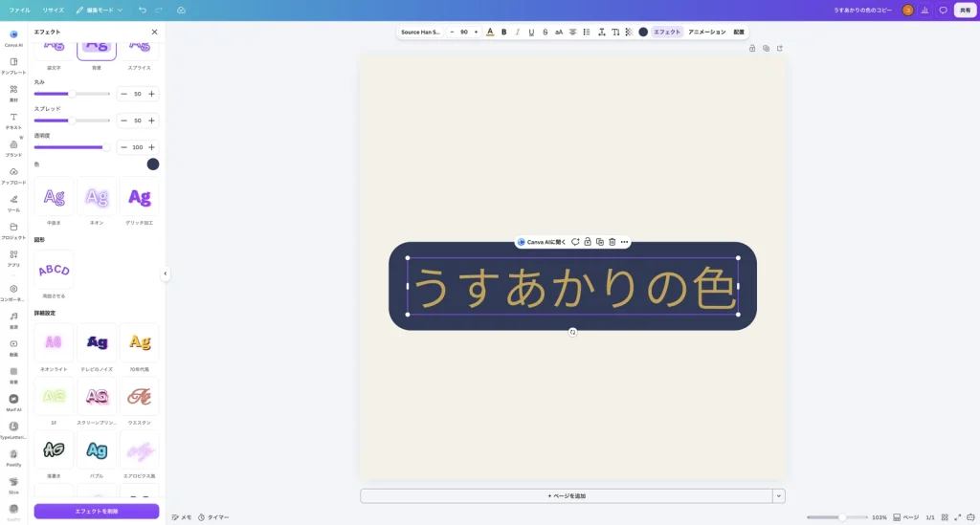The width and height of the screenshot is (980, 525).
Task: Increase 透明度 value with plus button
Action: pyautogui.click(x=151, y=147)
